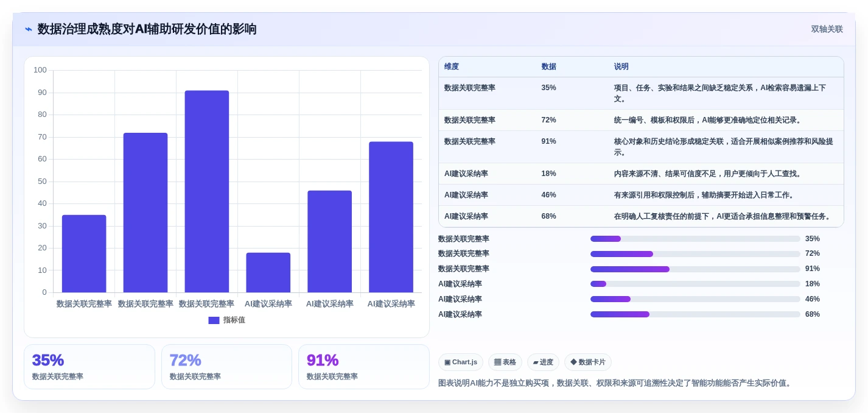Select the 数据卡片 tag chip
Screen dimensions: 868x413
[x=588, y=362]
